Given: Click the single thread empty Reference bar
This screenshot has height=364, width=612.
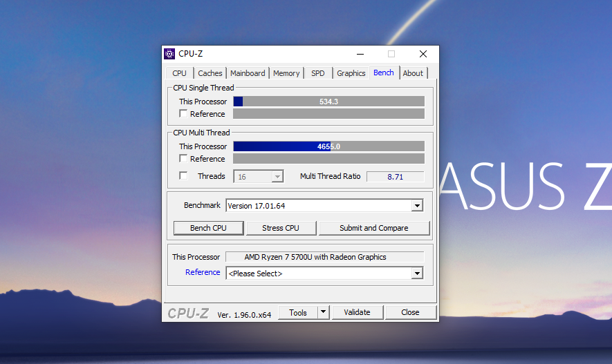Looking at the screenshot, I should click(328, 114).
